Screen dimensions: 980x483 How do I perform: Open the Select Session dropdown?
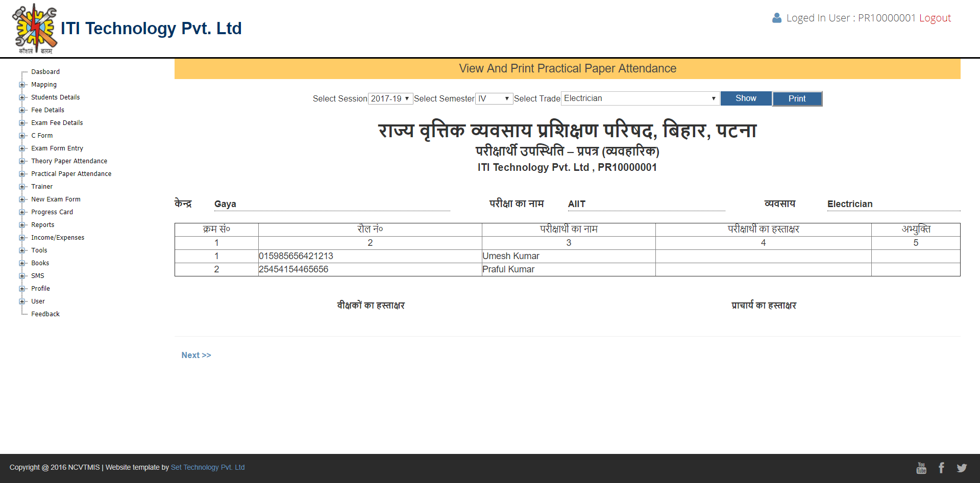[390, 98]
